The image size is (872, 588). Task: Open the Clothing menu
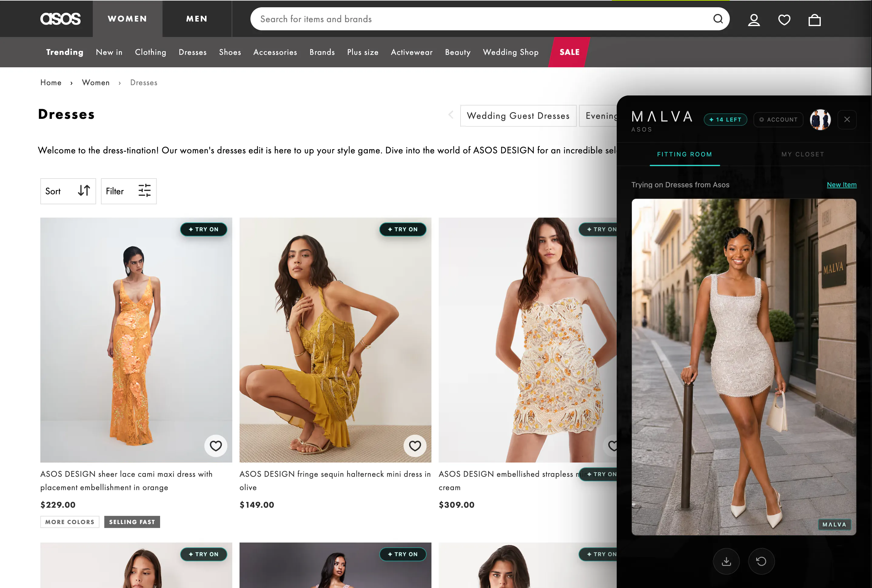point(150,52)
